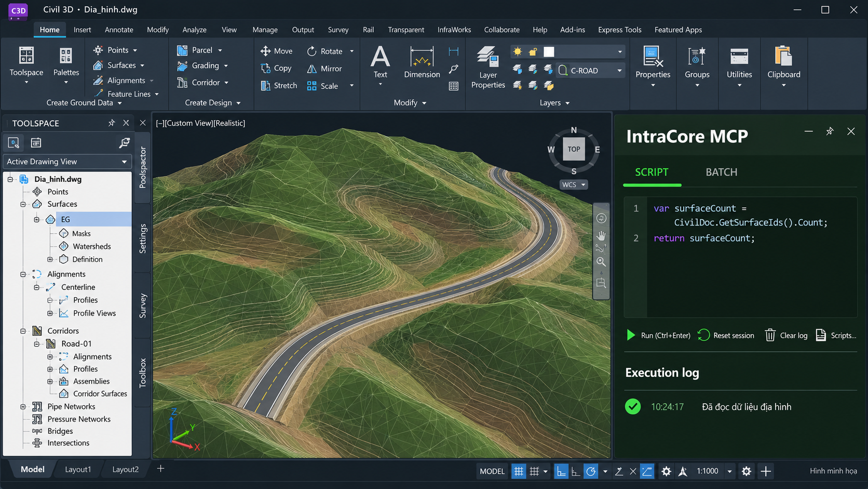Pin the IntraCore MCP panel

click(x=830, y=131)
